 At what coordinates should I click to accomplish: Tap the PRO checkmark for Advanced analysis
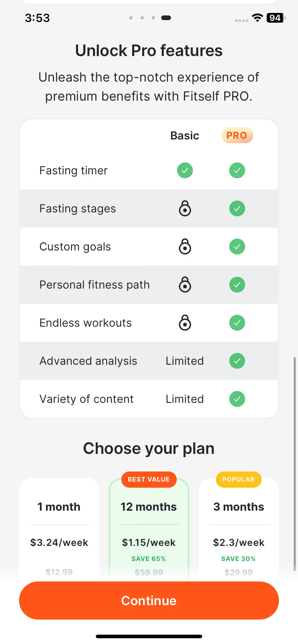(x=237, y=361)
